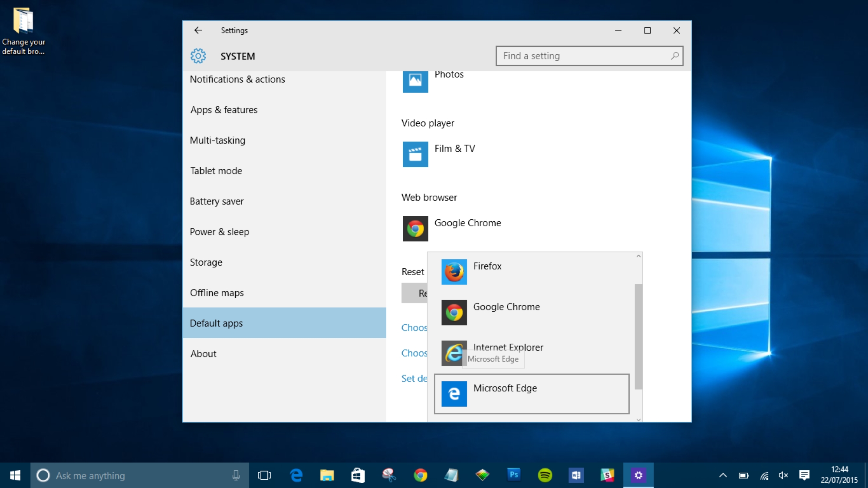Select Firefox from the browser list
The width and height of the screenshot is (868, 488).
pyautogui.click(x=487, y=266)
